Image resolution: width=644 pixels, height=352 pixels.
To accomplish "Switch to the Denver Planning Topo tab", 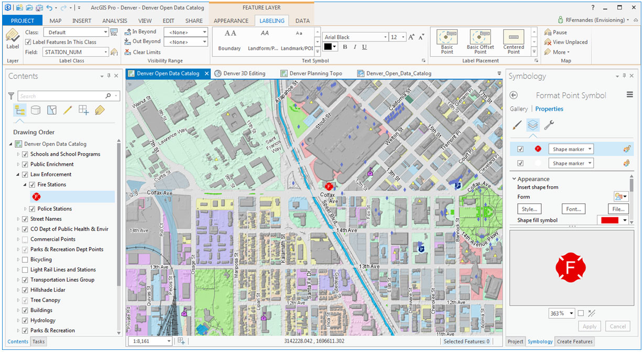I will [315, 73].
